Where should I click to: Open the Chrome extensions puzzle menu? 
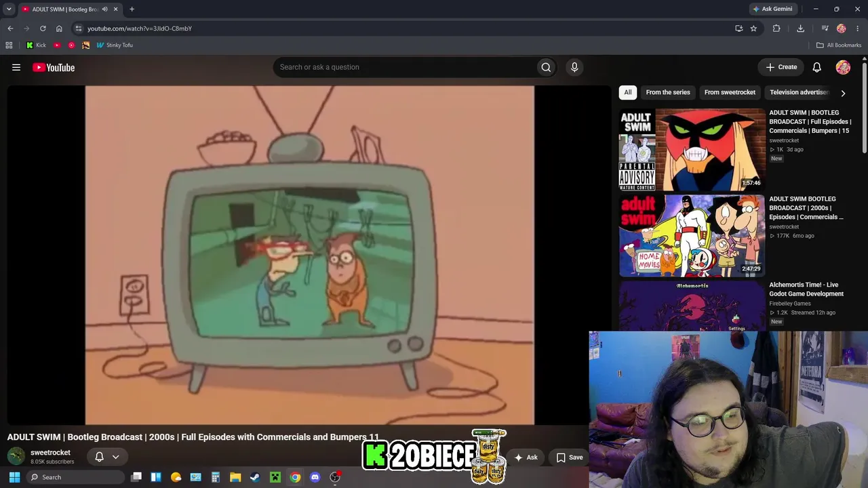pyautogui.click(x=776, y=28)
